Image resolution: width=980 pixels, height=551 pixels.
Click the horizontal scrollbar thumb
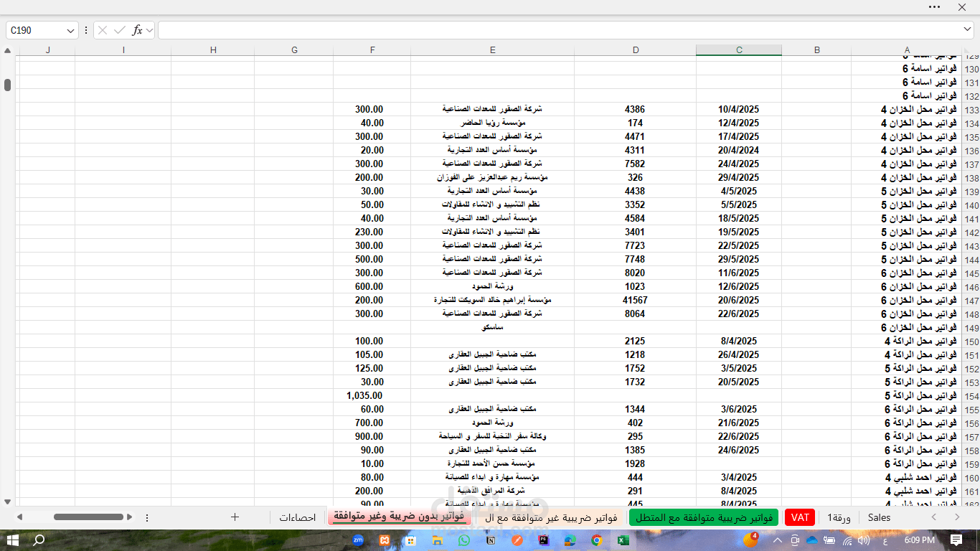click(89, 517)
